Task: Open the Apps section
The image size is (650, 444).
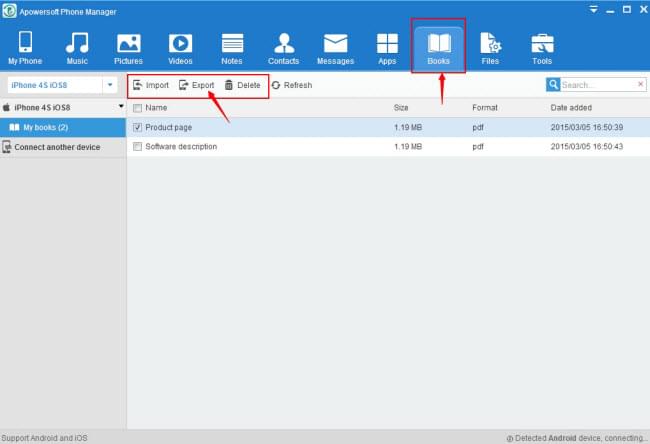Action: tap(387, 48)
